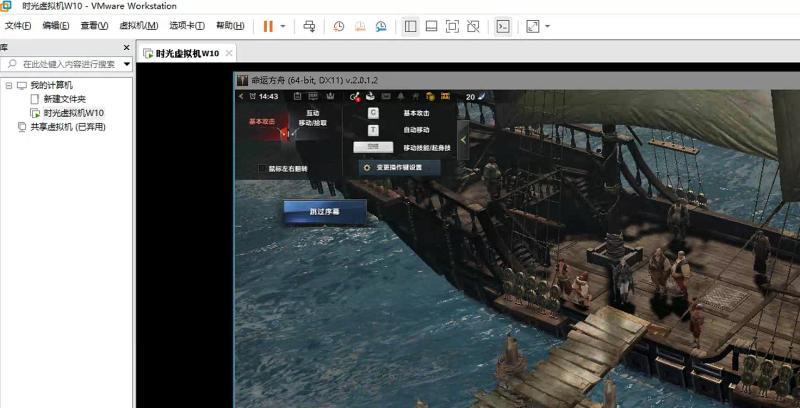Enter full screen mode icon
800x408 pixels.
point(452,27)
